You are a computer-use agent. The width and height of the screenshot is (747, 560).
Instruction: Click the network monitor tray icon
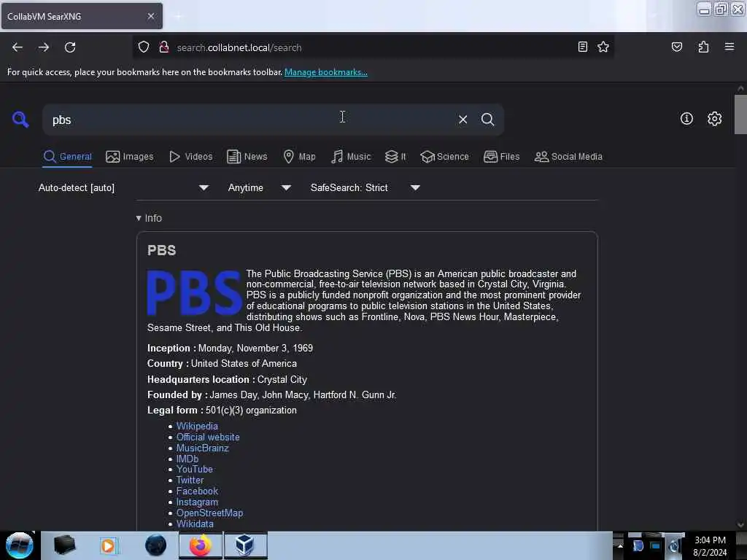(x=656, y=545)
